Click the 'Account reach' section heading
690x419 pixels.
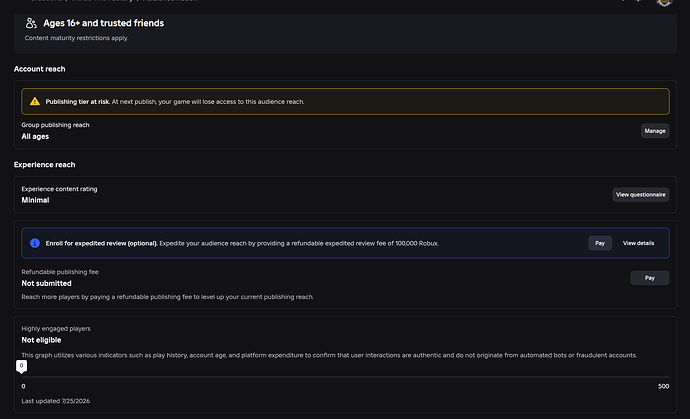tap(39, 69)
